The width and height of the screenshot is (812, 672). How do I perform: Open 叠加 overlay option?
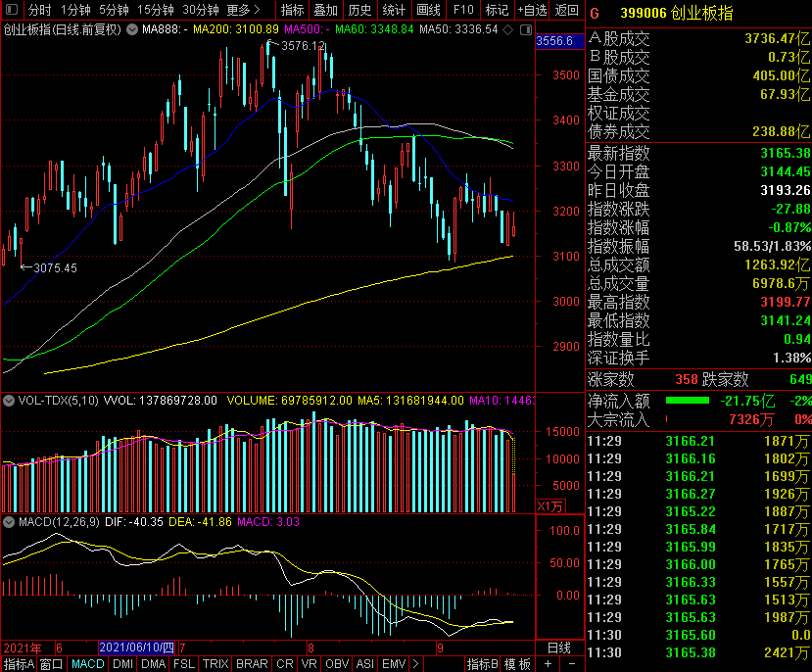point(326,10)
